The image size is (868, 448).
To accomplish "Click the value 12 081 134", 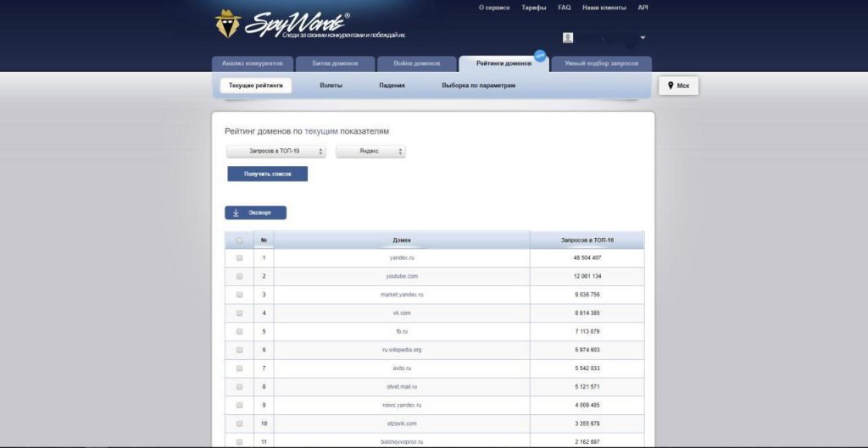I will 587,276.
